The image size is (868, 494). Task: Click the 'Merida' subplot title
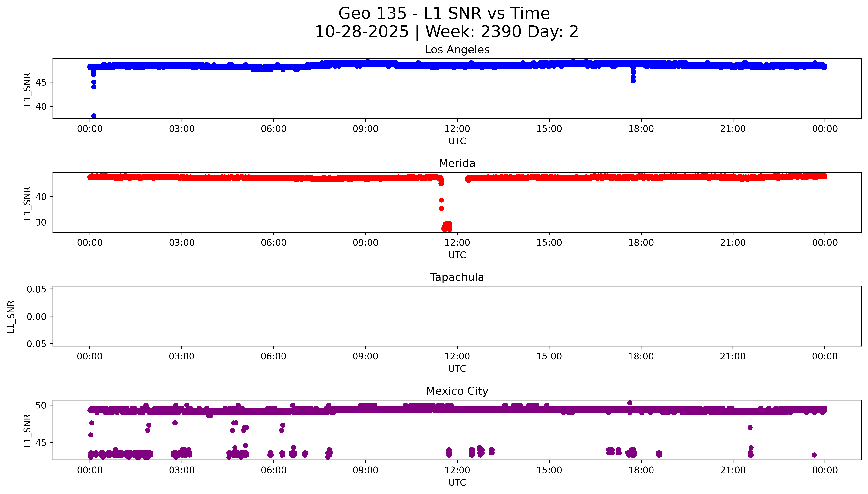[457, 164]
